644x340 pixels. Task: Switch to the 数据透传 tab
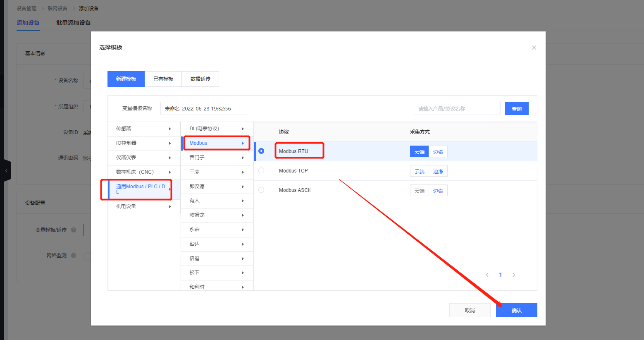click(x=200, y=79)
